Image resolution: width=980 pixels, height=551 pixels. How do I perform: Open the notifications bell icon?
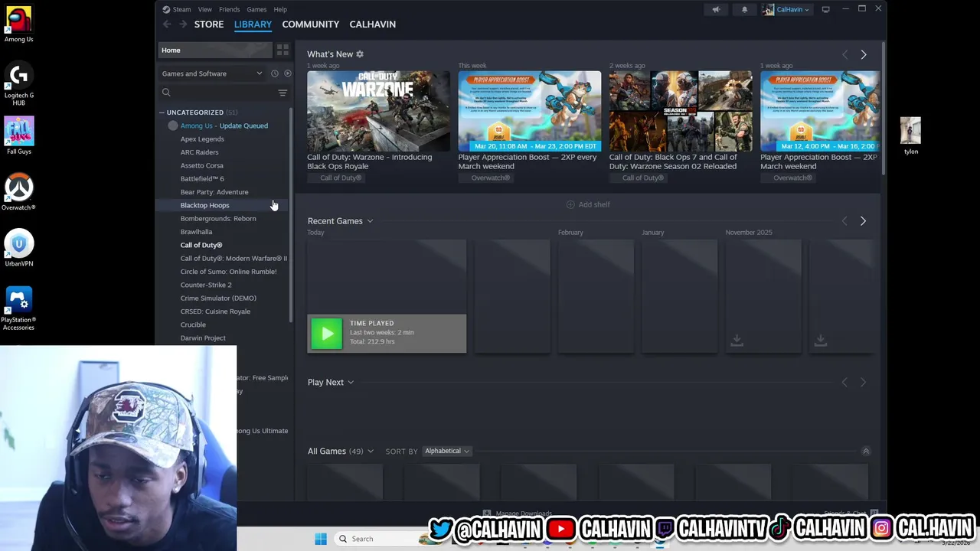coord(744,9)
